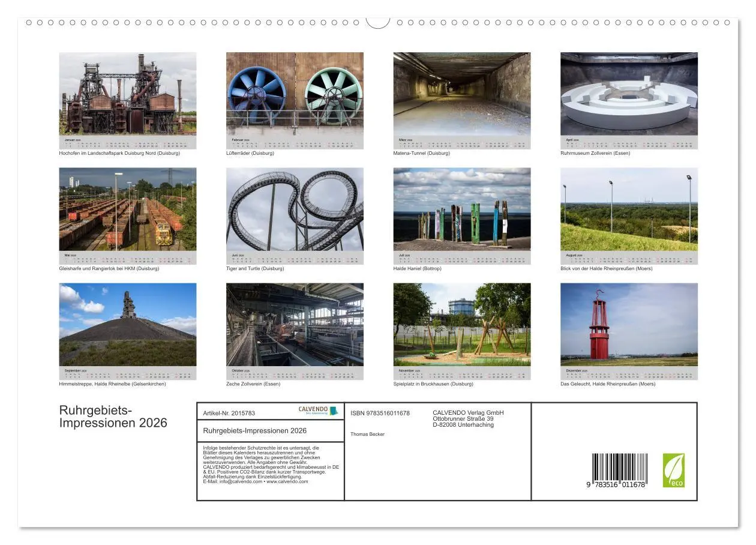Click the Zeche Zollverein interior photo

295,325
